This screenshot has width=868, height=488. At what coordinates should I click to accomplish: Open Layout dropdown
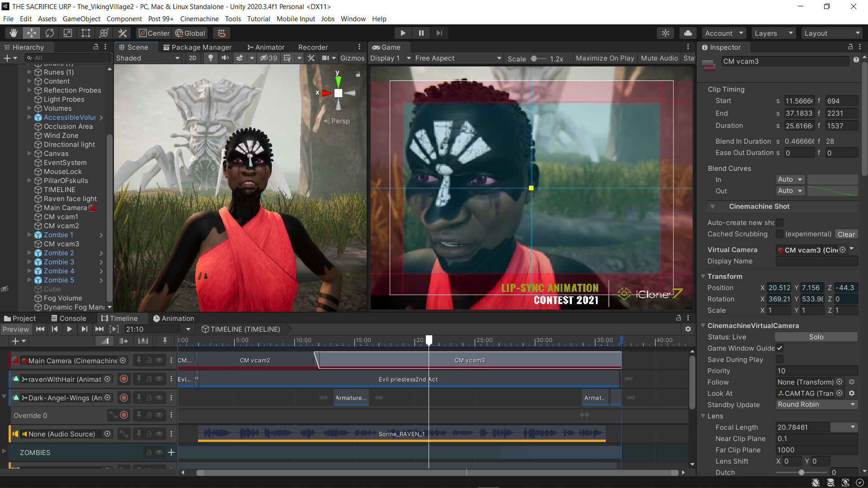point(832,33)
